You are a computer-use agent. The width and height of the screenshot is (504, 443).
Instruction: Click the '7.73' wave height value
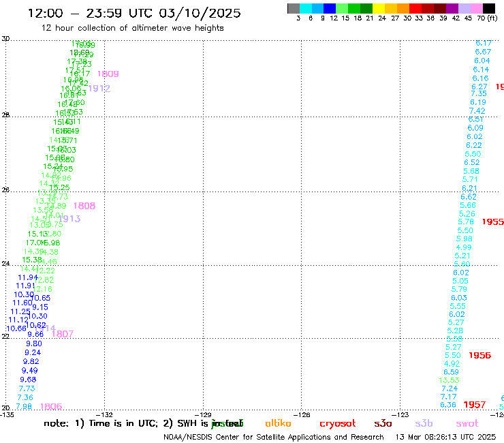tap(27, 388)
